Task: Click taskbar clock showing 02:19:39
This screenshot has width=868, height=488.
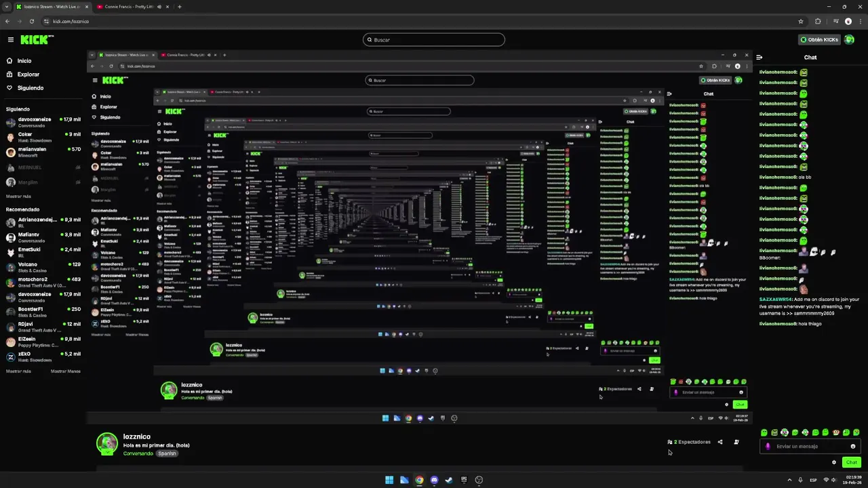Action: (854, 480)
